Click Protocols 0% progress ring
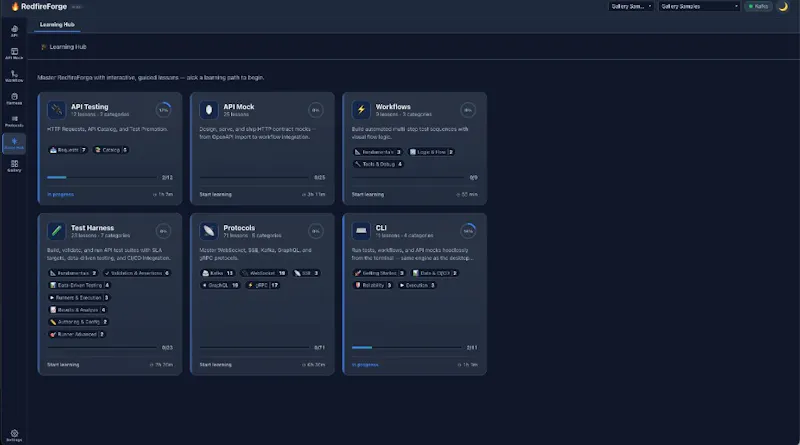 point(316,231)
